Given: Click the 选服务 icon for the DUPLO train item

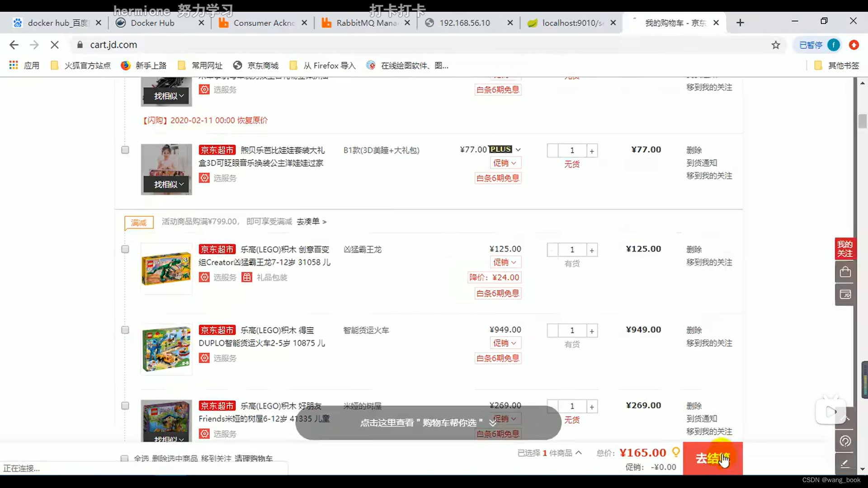Looking at the screenshot, I should click(204, 358).
